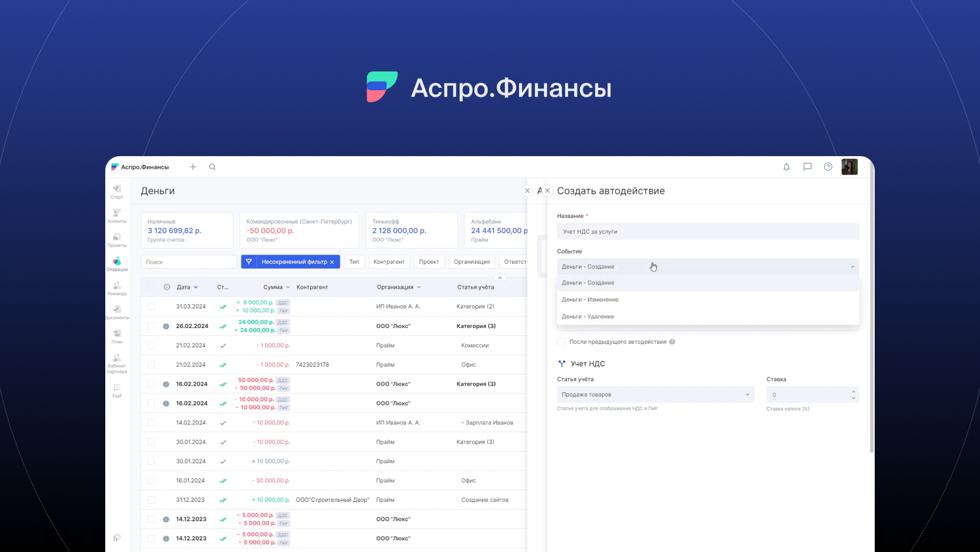The image size is (980, 552).
Task: Open the Организация column sort arrow
Action: click(x=419, y=287)
